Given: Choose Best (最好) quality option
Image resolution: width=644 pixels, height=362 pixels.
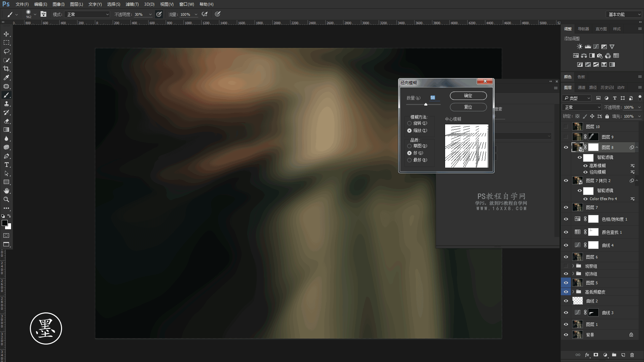Looking at the screenshot, I should tap(410, 160).
